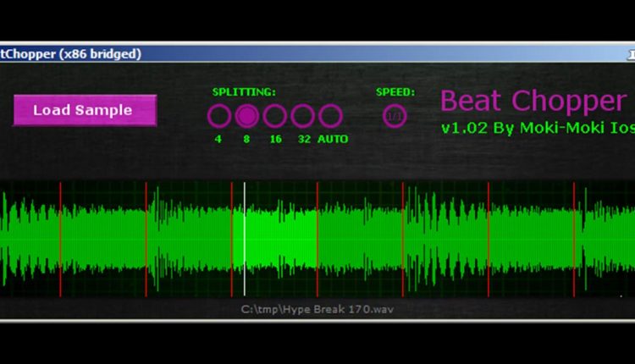Choose the 16 splitting radio
Viewport: 635px width, 364px height.
coord(274,116)
